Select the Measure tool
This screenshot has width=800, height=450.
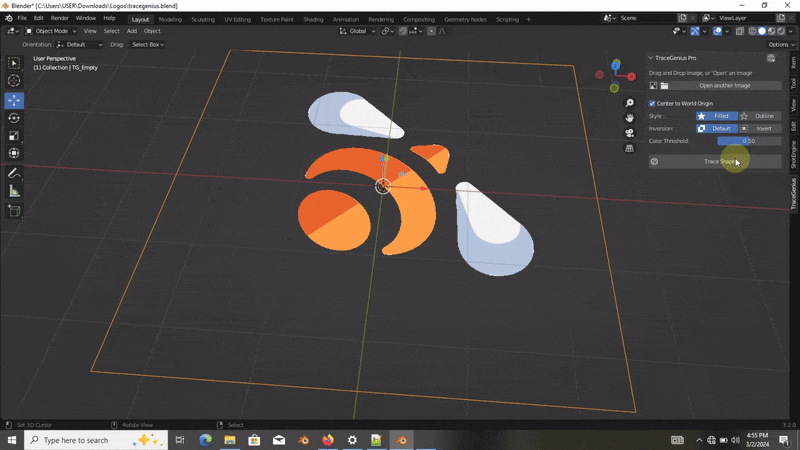[14, 191]
